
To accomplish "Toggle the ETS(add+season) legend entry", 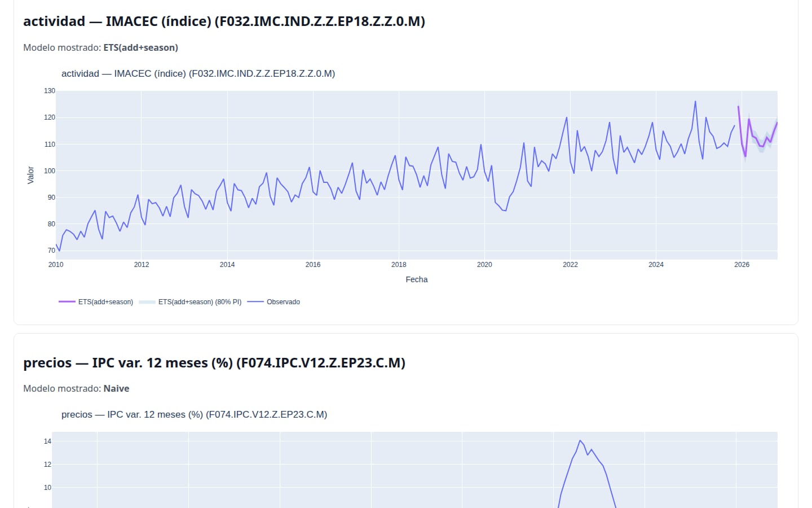I will click(96, 302).
